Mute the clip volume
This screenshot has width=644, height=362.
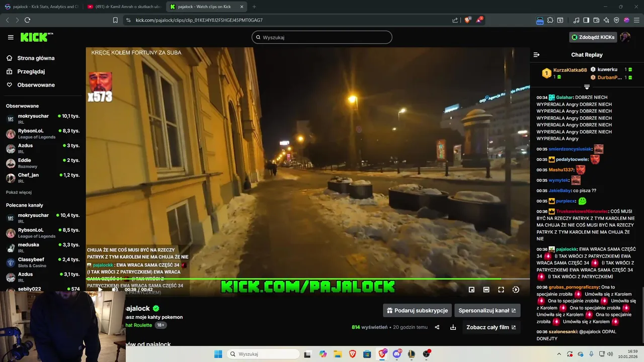click(115, 290)
